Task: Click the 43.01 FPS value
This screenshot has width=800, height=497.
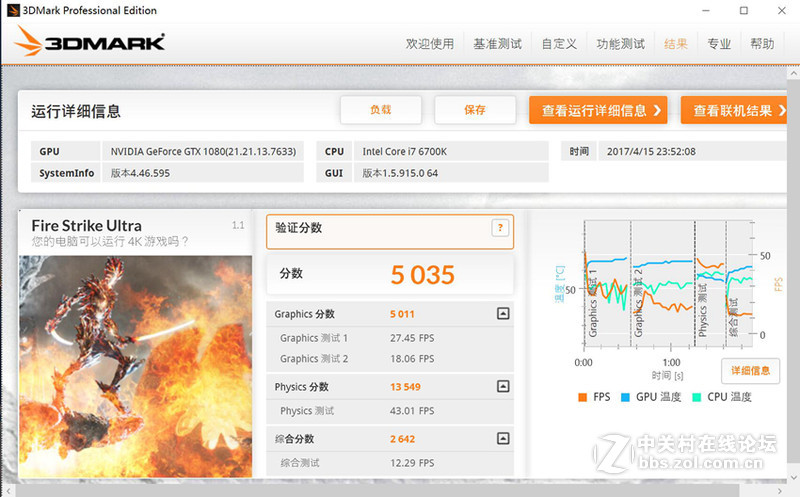Action: coord(412,411)
